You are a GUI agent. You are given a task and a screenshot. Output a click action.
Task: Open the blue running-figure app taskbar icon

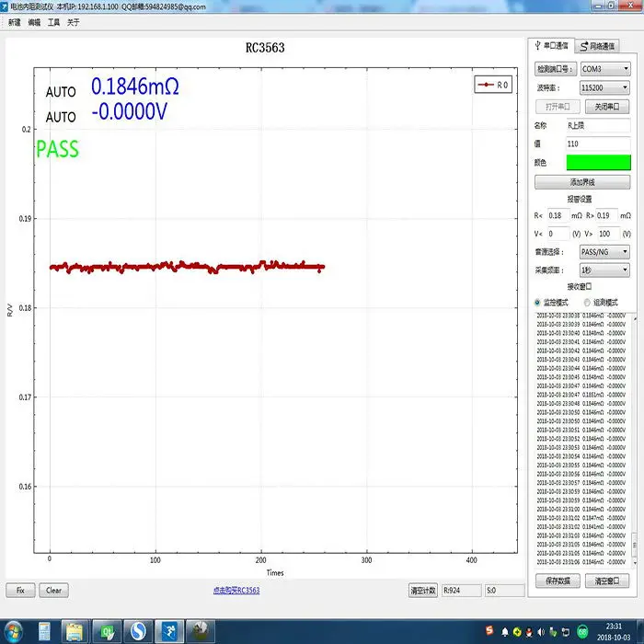pos(169,632)
